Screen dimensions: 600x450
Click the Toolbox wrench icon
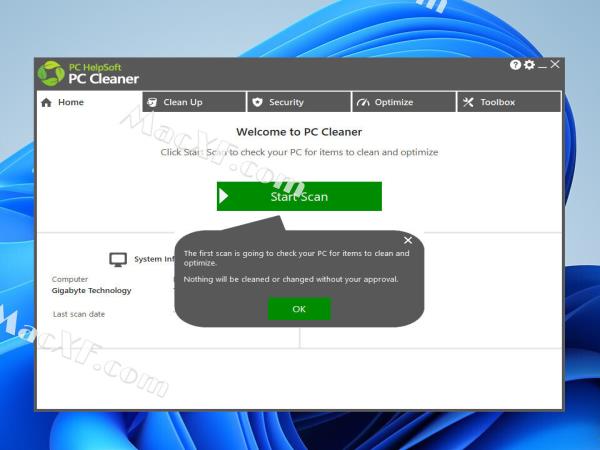(x=468, y=102)
